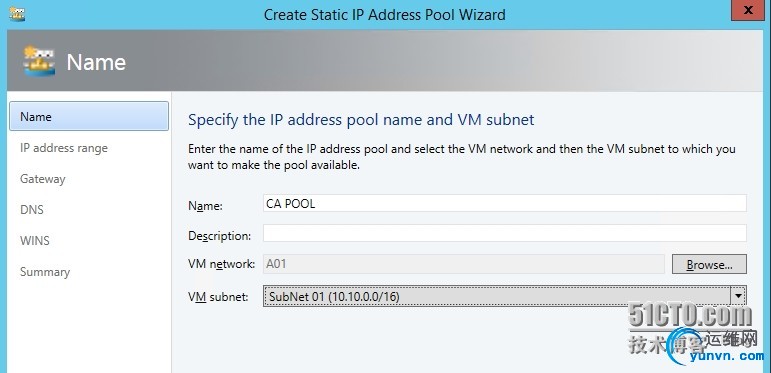Image resolution: width=771 pixels, height=373 pixels.
Task: Click Browse button for VM network
Action: click(709, 264)
